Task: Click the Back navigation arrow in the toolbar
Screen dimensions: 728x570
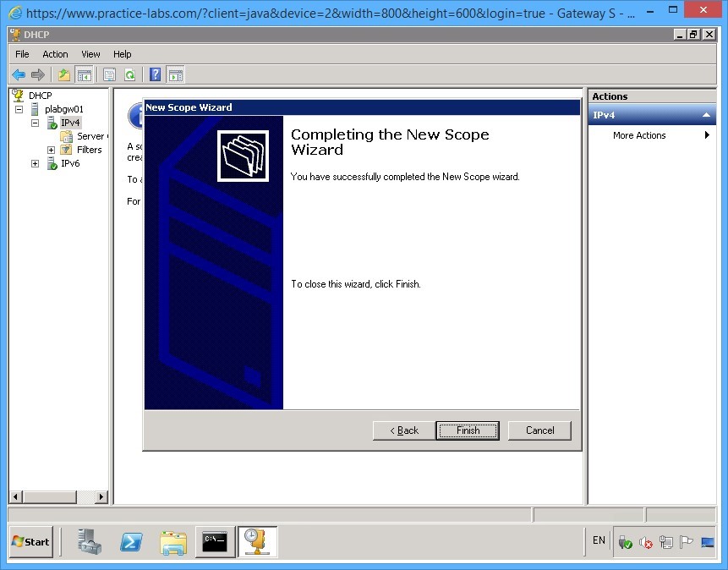Action: coord(19,74)
